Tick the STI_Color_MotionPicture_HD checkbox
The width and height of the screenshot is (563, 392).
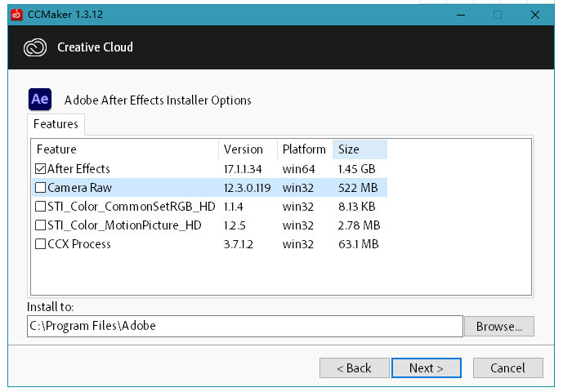tap(41, 225)
